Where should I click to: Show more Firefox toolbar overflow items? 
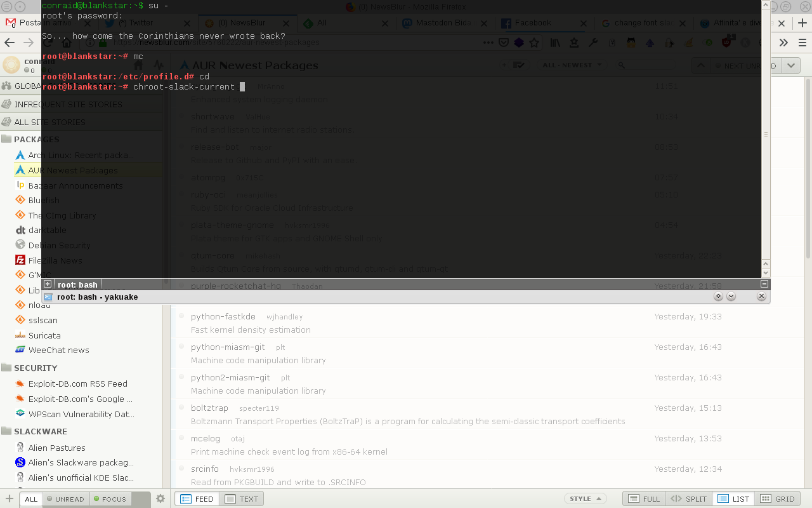[783, 43]
